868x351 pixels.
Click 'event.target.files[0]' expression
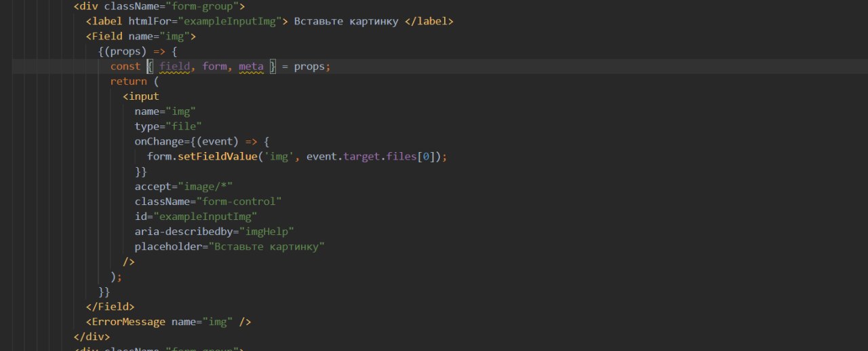(374, 156)
